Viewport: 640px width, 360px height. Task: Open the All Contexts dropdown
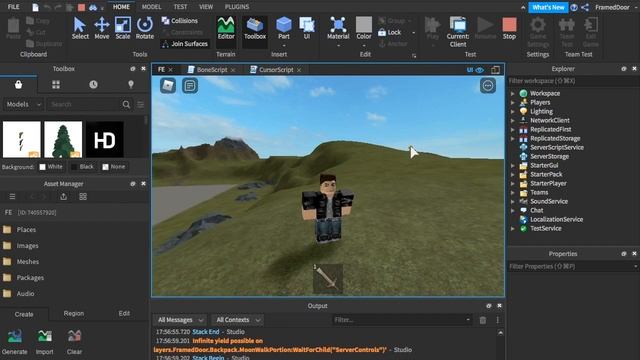238,320
